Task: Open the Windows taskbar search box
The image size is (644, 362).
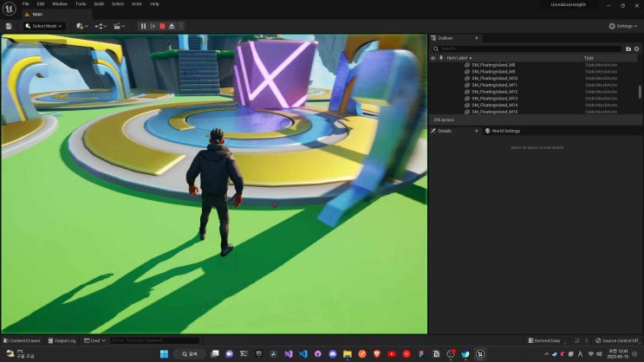Action: tap(189, 354)
